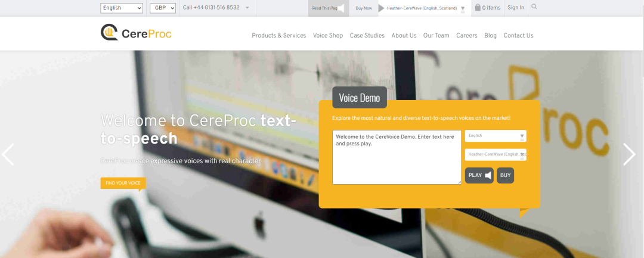This screenshot has width=644, height=258.
Task: Open the Careers page
Action: 466,36
